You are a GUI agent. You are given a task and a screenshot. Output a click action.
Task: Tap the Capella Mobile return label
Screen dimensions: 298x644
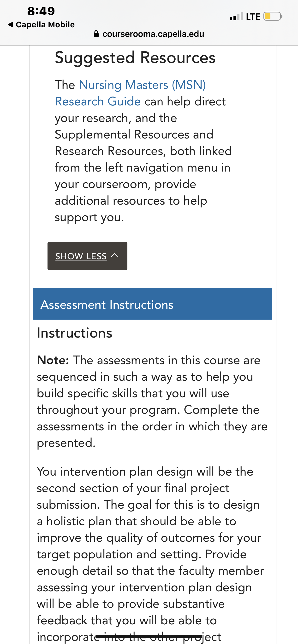point(45,24)
